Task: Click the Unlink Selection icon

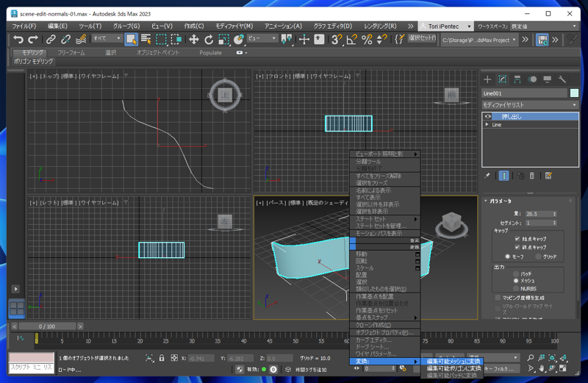Action: [65, 39]
